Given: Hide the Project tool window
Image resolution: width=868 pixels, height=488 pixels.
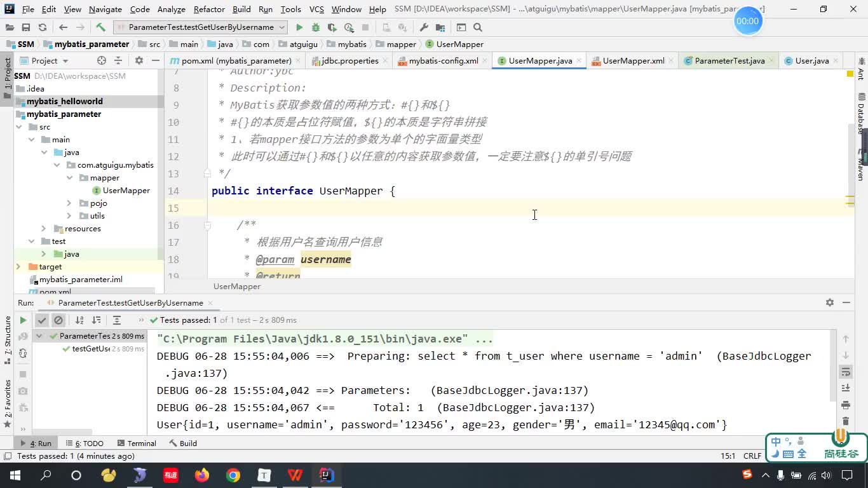Looking at the screenshot, I should click(x=156, y=60).
